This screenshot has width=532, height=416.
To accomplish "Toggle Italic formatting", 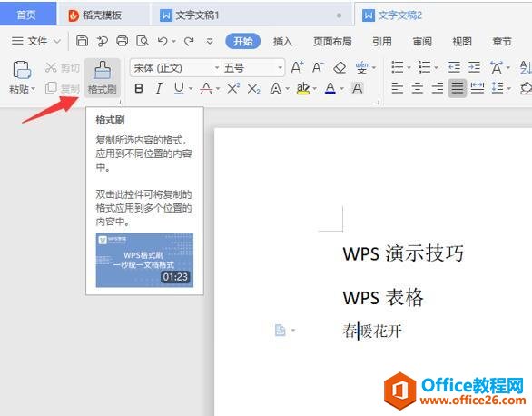I will click(159, 89).
